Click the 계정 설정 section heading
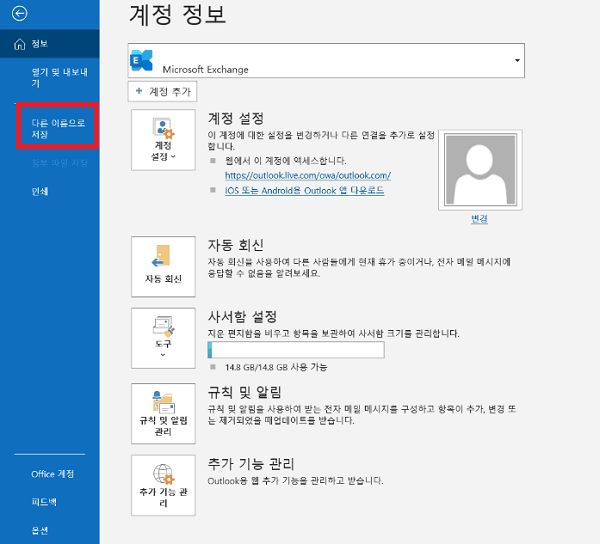The height and width of the screenshot is (544, 600). coord(236,118)
